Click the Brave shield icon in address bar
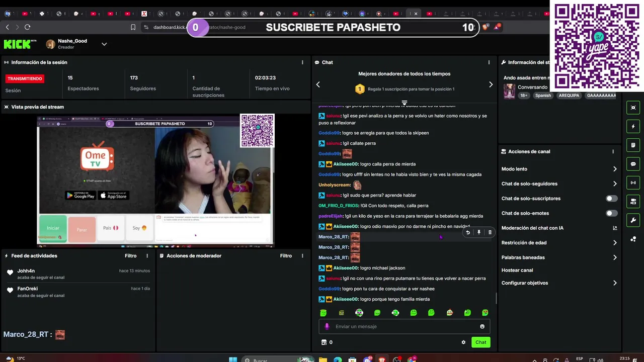The width and height of the screenshot is (644, 362). [485, 27]
